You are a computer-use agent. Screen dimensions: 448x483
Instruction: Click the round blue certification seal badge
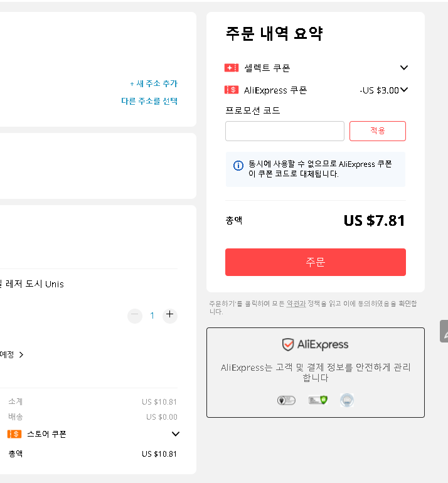346,400
